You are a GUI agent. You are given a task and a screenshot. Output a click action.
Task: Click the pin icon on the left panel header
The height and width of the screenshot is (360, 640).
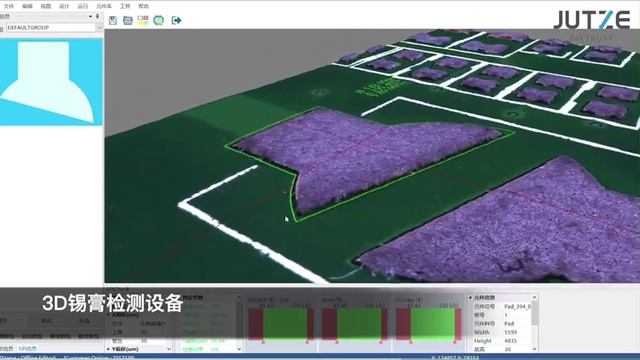pos(97,16)
